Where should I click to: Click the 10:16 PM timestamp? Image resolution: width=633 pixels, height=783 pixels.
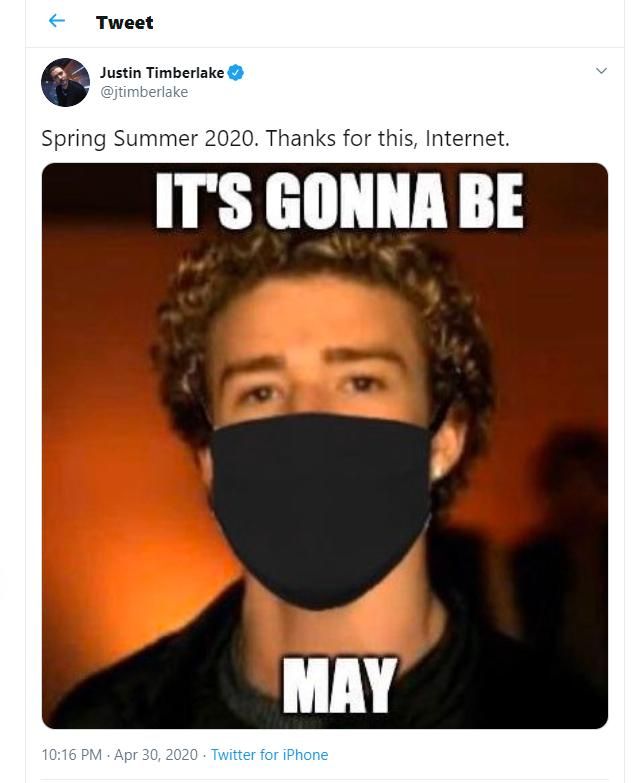pyautogui.click(x=71, y=755)
